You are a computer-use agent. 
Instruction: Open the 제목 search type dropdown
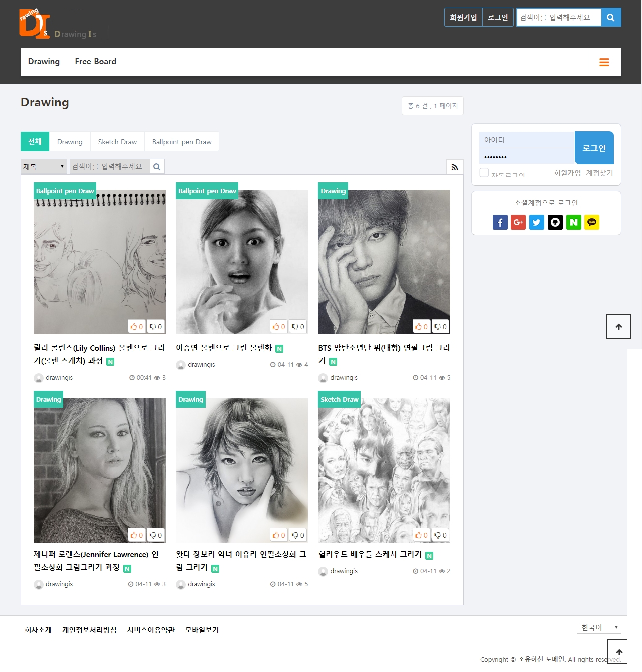tap(44, 167)
